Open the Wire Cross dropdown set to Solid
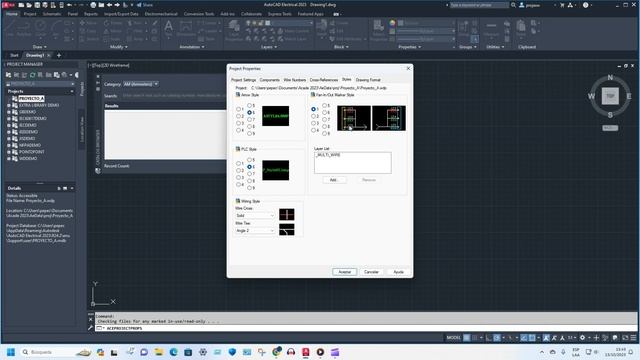 (255, 216)
